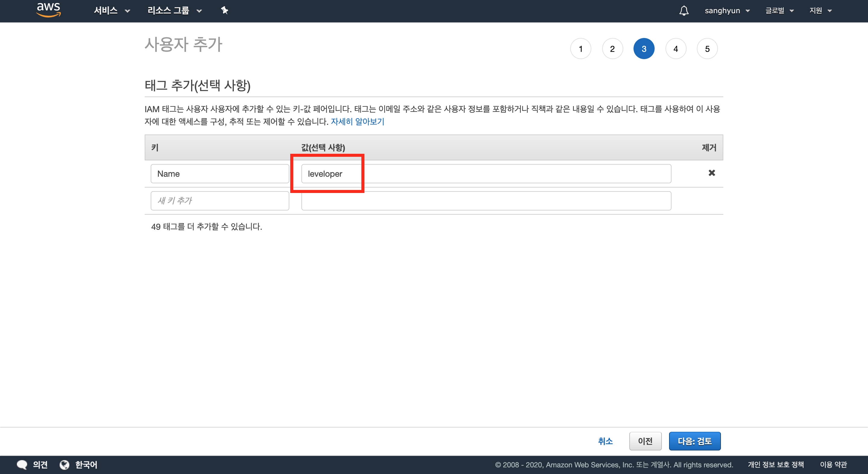Jump to step 4 circle

tap(675, 49)
